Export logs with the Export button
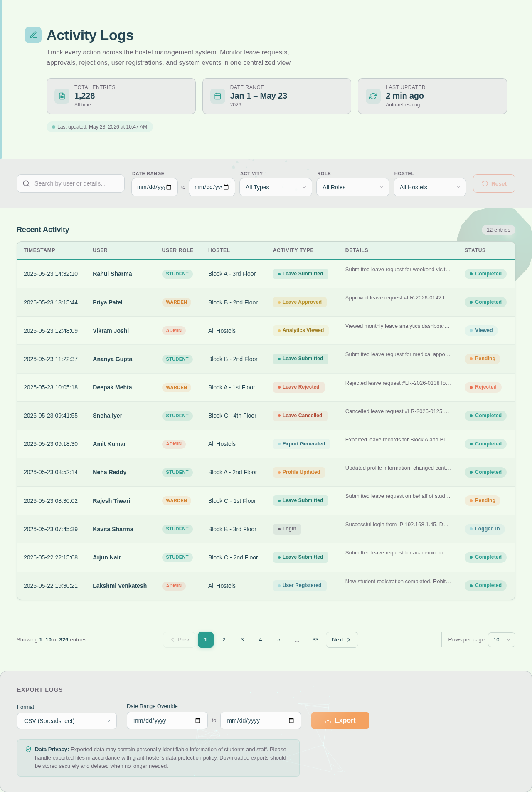Image resolution: width=532 pixels, height=792 pixels. click(340, 720)
